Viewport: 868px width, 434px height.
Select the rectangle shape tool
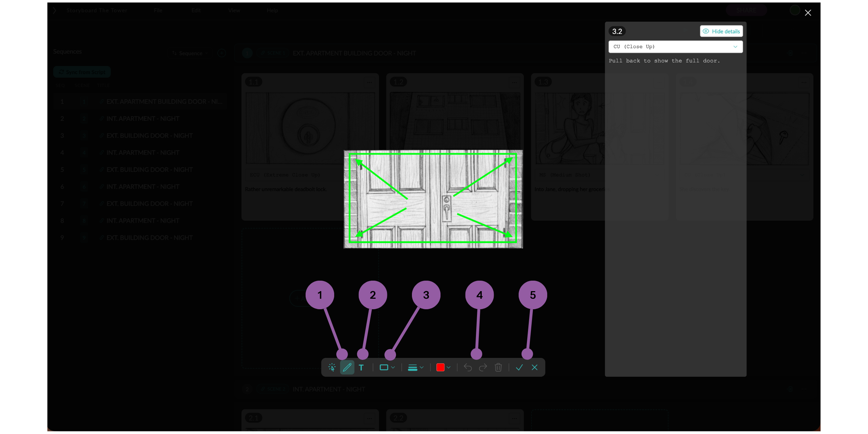[384, 367]
